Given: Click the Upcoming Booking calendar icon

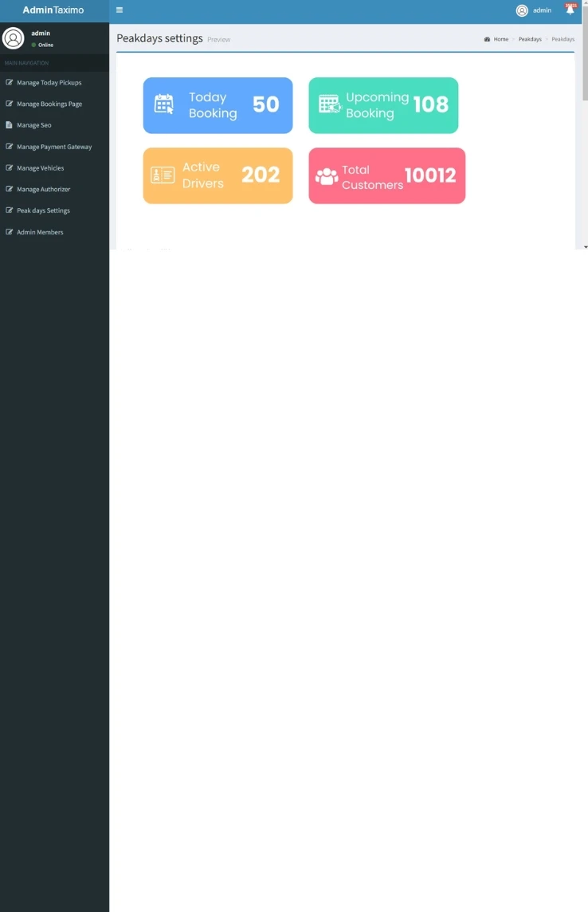Looking at the screenshot, I should [x=329, y=104].
